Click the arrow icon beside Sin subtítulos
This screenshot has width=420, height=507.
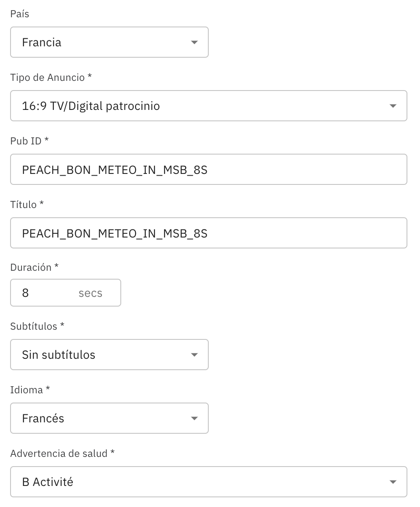coord(194,355)
